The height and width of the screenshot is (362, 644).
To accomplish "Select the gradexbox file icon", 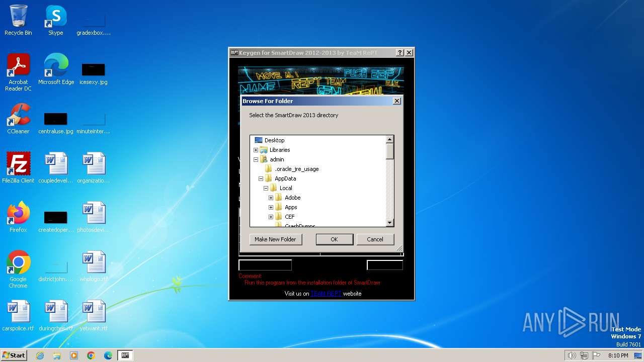I will 94,24.
